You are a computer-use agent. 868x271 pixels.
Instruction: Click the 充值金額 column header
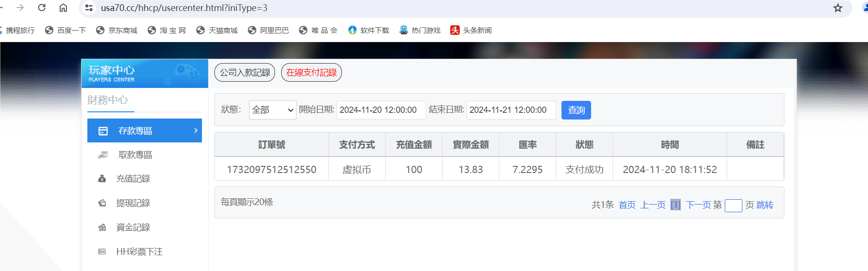414,144
